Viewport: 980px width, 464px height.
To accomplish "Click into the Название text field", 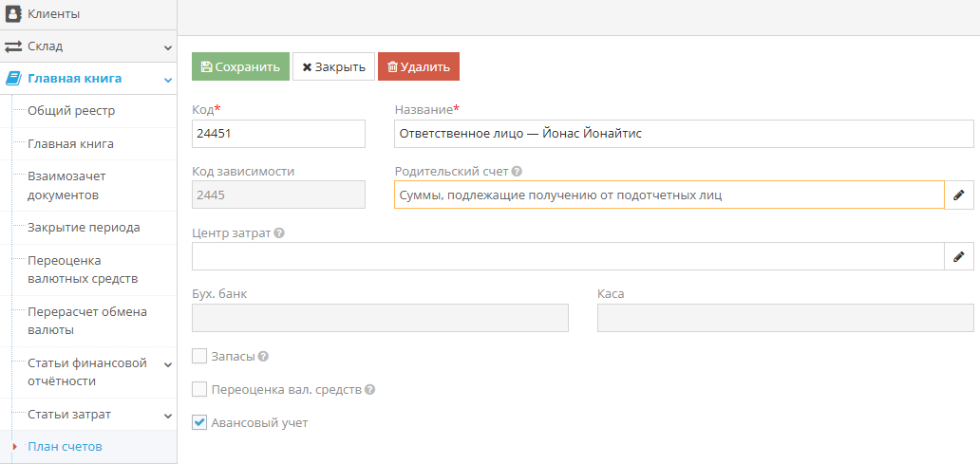I will tap(684, 134).
